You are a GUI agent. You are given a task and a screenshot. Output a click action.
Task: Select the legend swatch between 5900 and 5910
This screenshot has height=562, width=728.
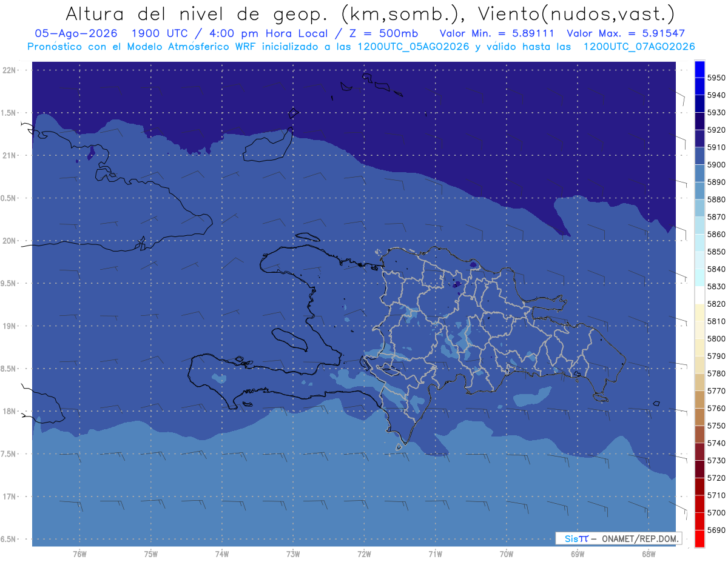(699, 156)
